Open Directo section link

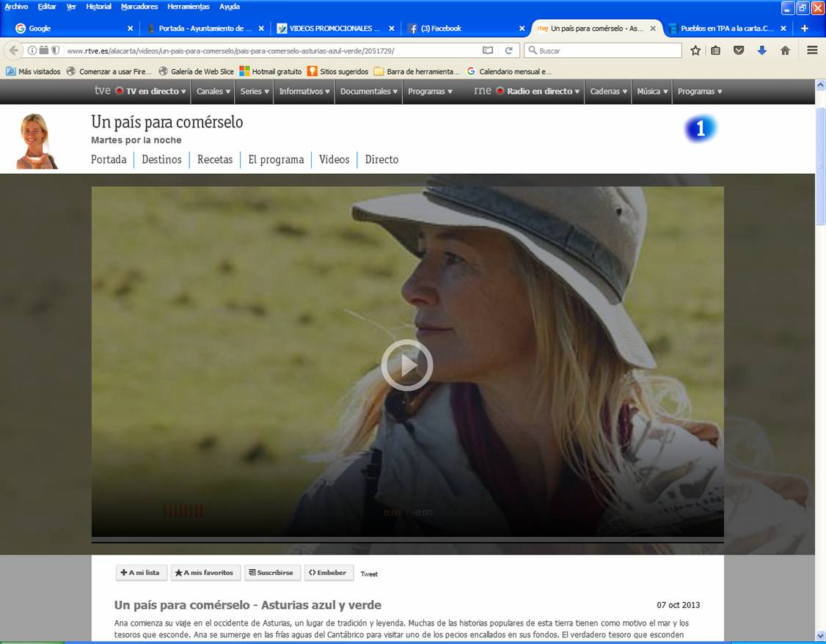tap(382, 160)
